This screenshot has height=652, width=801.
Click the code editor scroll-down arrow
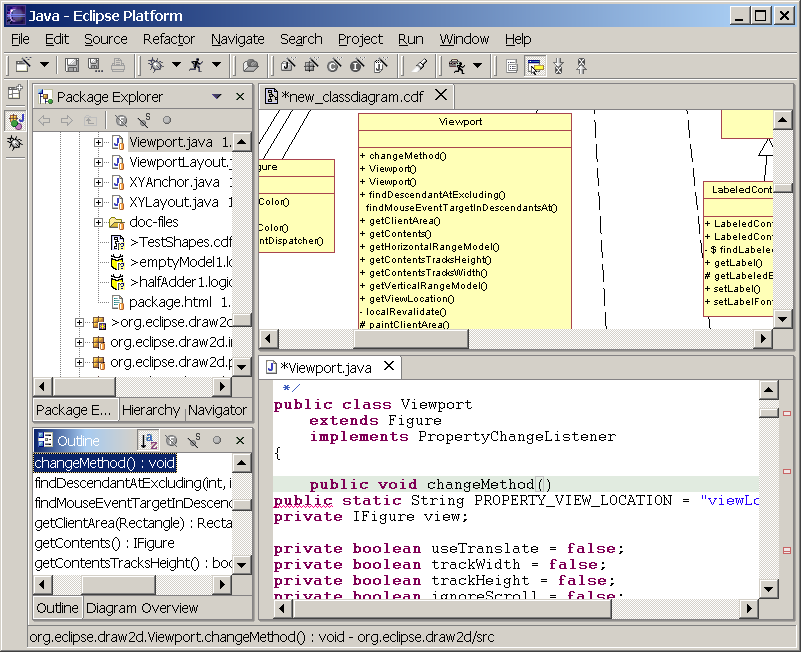coord(768,589)
